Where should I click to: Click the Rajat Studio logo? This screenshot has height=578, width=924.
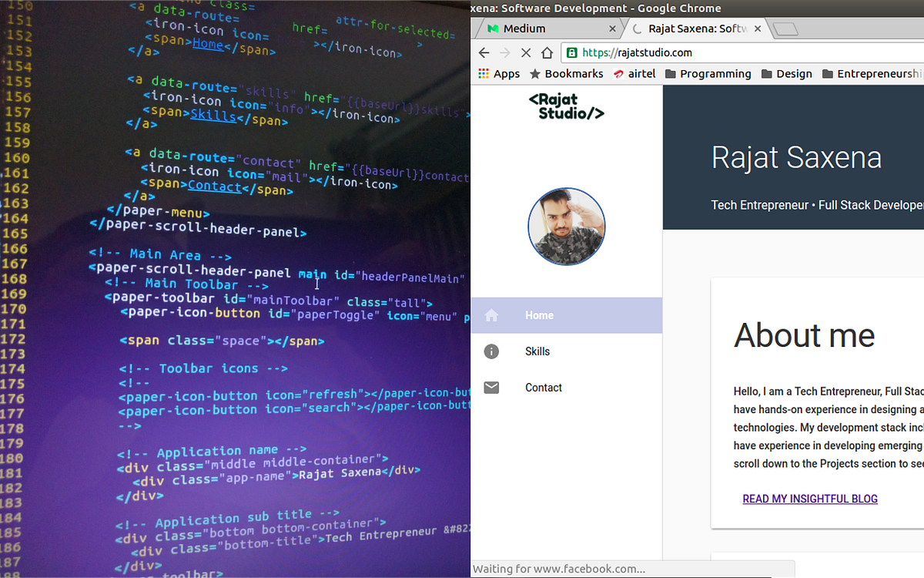click(567, 106)
